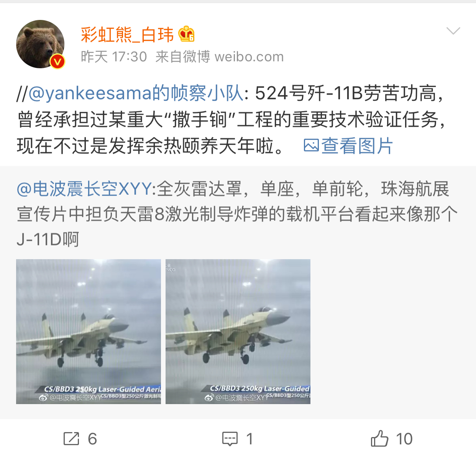Tap the like count 10
This screenshot has height=457, width=476.
click(x=404, y=439)
